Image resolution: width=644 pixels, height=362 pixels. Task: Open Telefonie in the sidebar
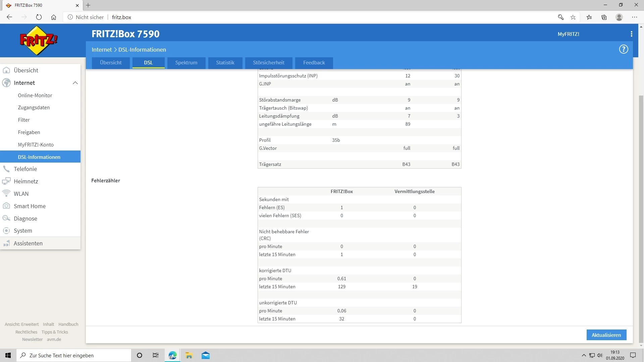(25, 169)
